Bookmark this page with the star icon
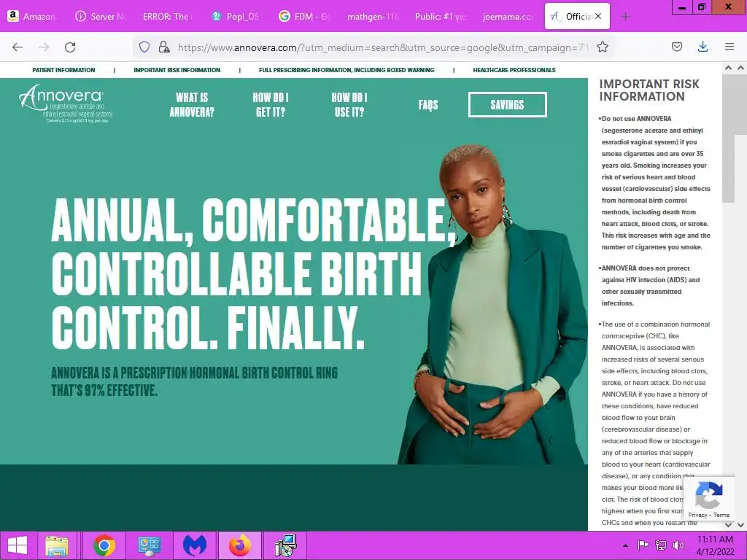The height and width of the screenshot is (560, 747). 602,47
